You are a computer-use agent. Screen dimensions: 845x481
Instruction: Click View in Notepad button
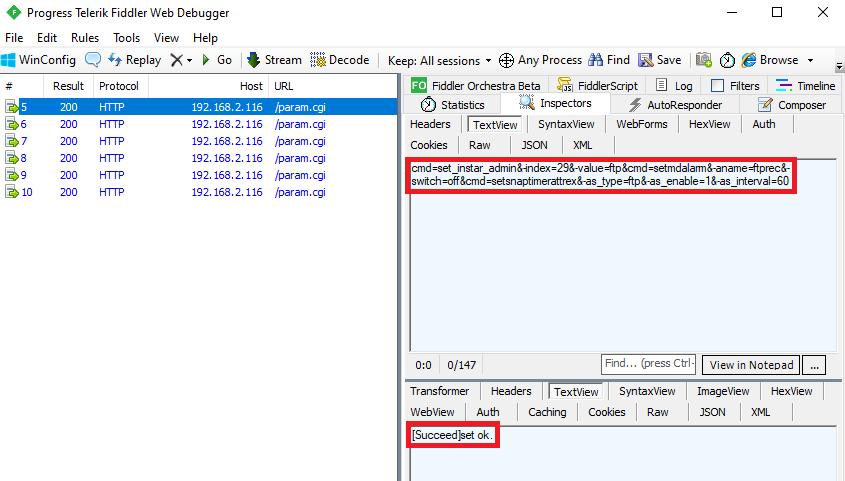(x=751, y=365)
